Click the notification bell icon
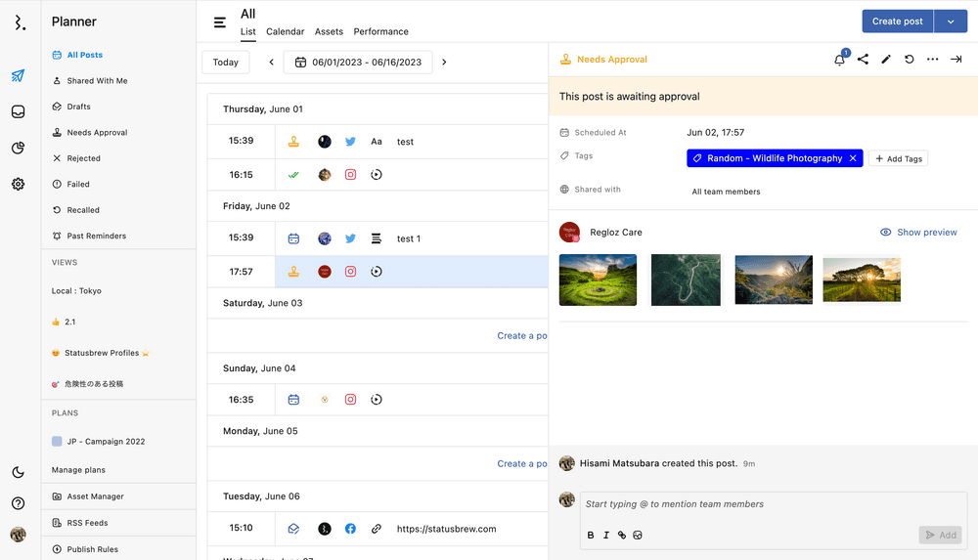978x560 pixels. coord(839,60)
